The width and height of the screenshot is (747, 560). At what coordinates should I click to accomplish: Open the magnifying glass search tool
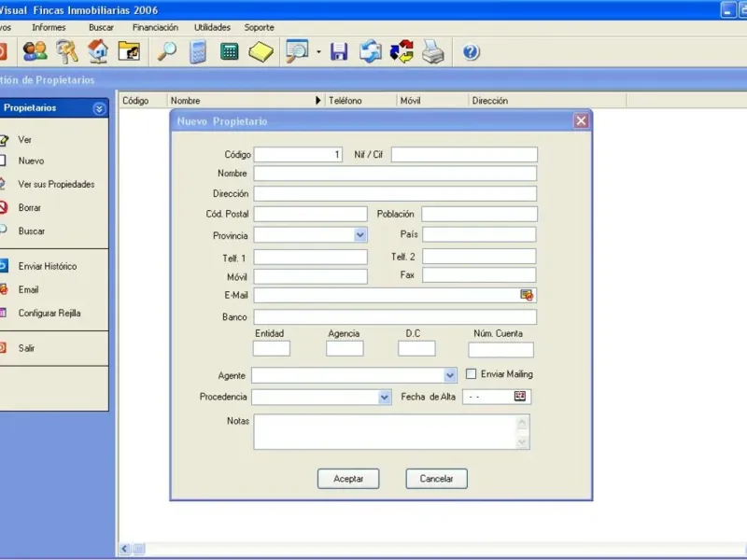(166, 51)
